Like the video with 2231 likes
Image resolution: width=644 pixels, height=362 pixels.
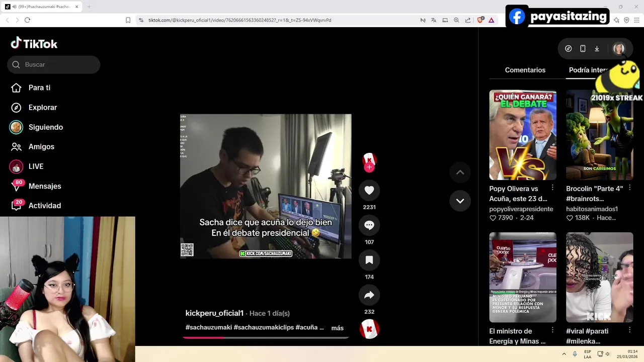[369, 191]
